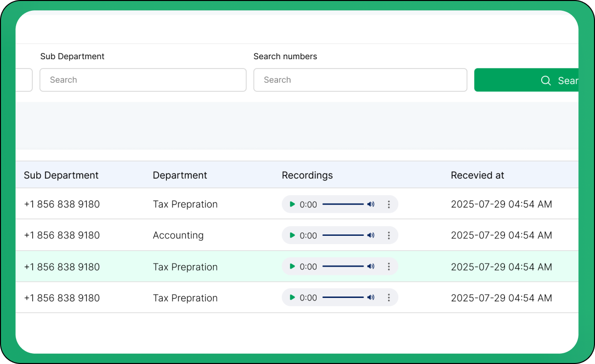Play the highlighted row's recording
595x364 pixels.
[292, 267]
